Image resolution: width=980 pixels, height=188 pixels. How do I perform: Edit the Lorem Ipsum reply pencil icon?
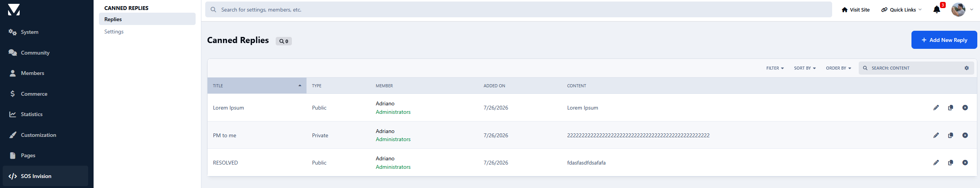tap(936, 108)
